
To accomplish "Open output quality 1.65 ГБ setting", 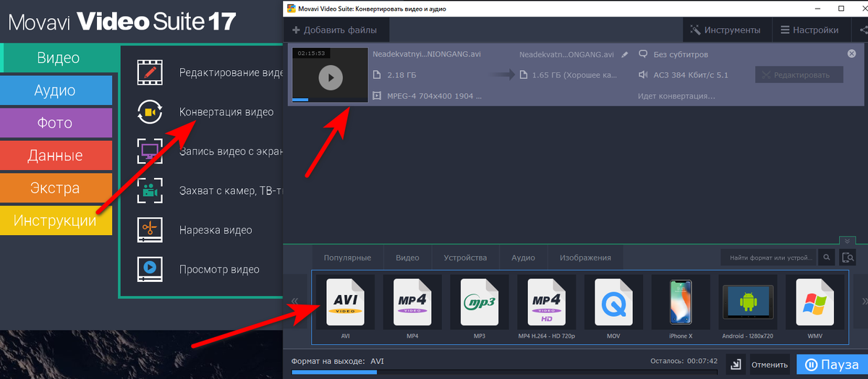I will point(574,74).
